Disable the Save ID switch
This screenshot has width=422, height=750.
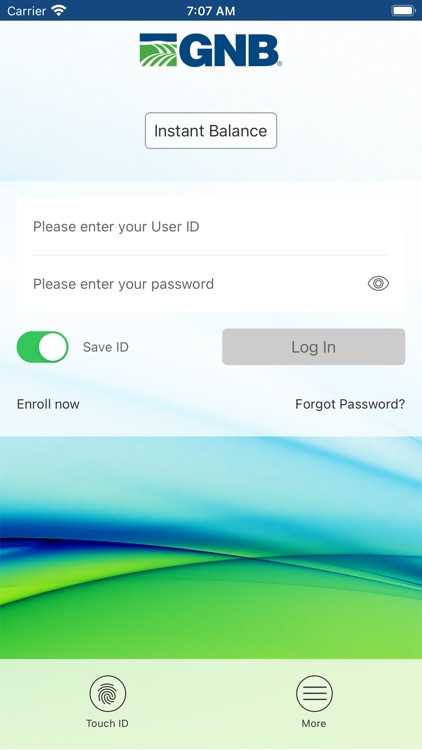(x=43, y=347)
